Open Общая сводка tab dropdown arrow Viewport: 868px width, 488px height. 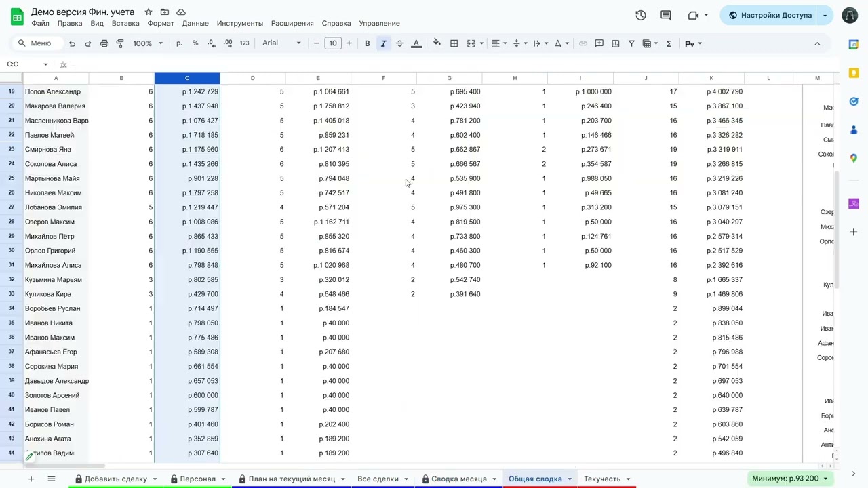570,479
